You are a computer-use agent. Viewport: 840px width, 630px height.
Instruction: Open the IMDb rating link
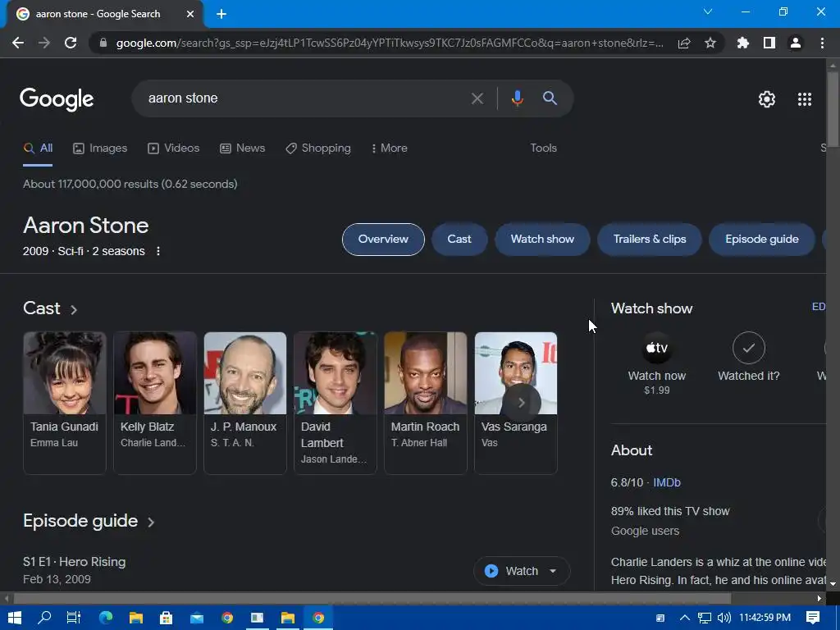[x=666, y=482]
